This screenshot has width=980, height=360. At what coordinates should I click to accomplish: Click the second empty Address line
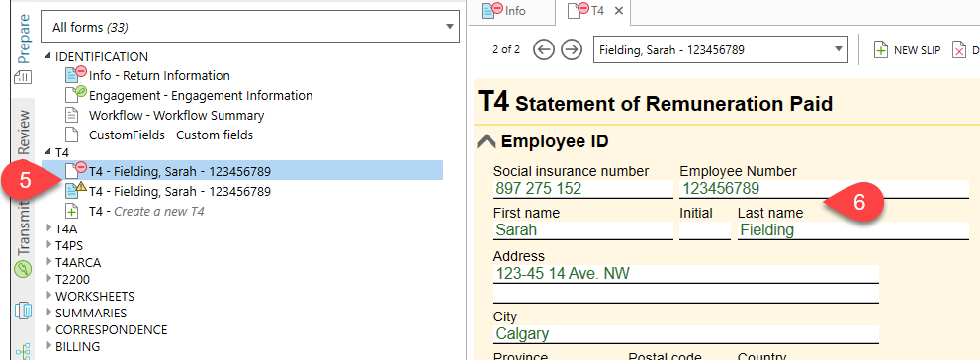coord(685,294)
